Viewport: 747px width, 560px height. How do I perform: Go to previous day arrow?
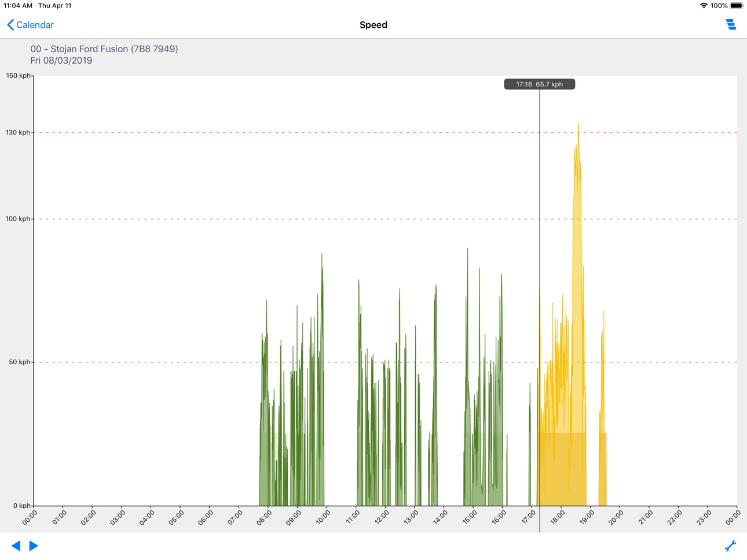click(x=16, y=546)
